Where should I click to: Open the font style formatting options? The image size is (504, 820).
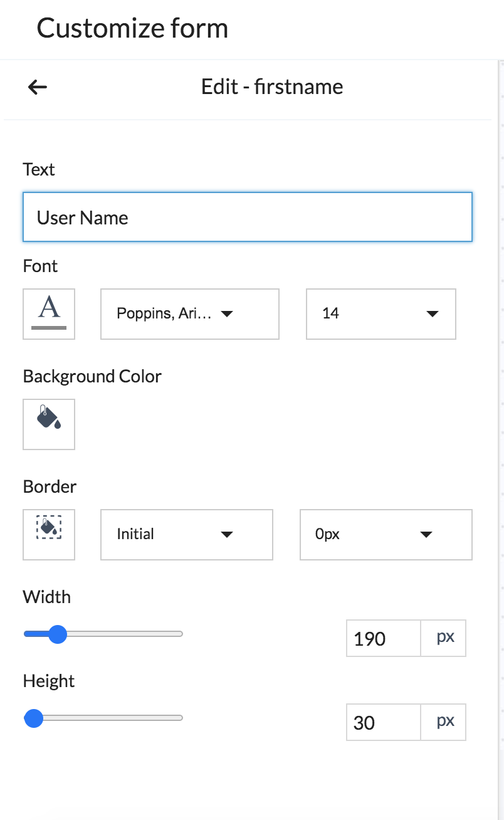48,313
